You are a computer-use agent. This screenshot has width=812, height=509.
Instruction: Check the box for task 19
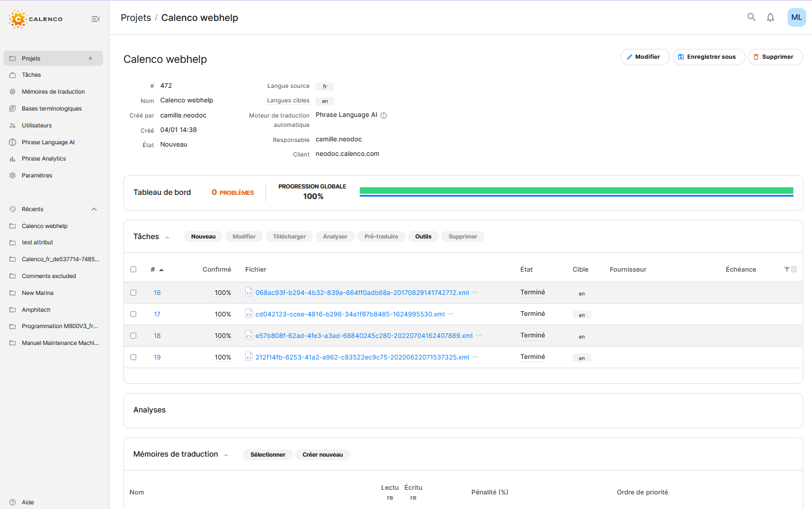(133, 357)
